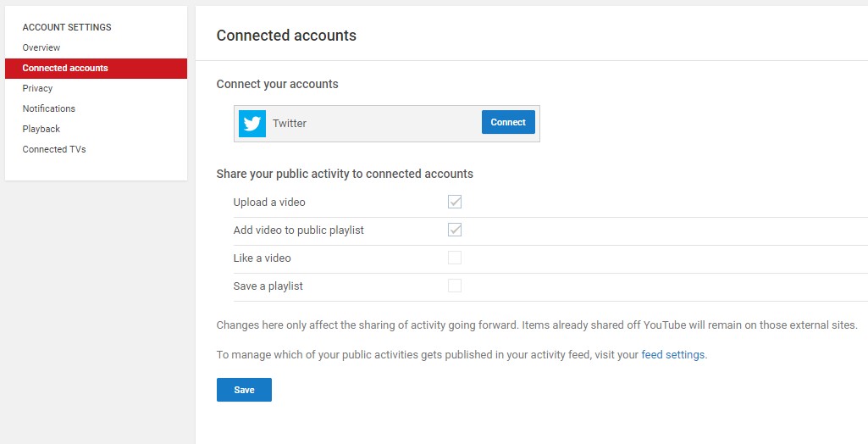The image size is (868, 444).
Task: Uncheck Add video to public playlist
Action: pyautogui.click(x=455, y=230)
